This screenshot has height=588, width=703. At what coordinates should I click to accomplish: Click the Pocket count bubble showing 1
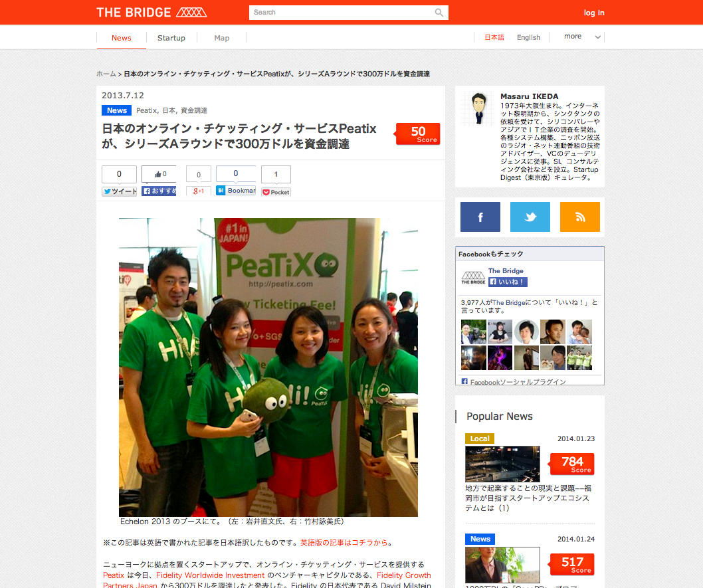[x=276, y=174]
